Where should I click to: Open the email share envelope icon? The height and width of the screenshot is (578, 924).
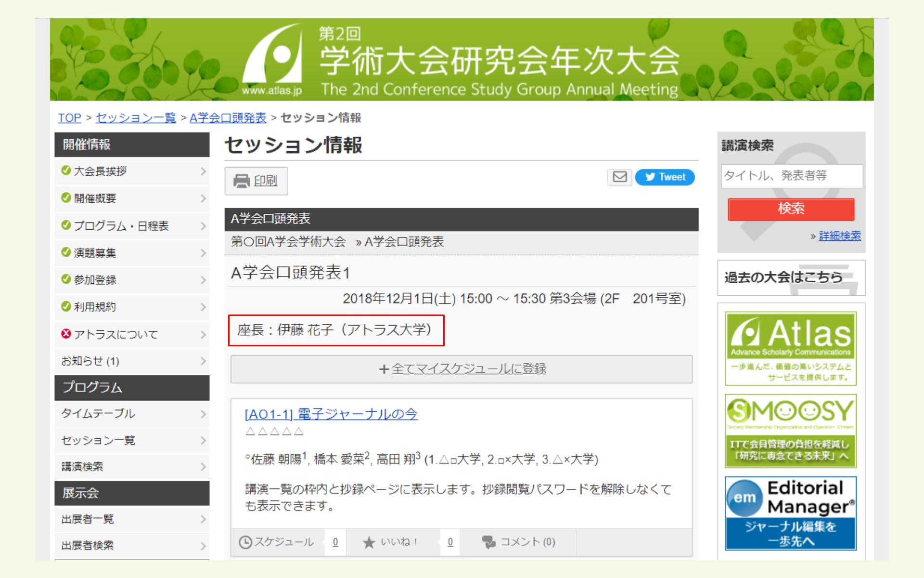point(619,177)
